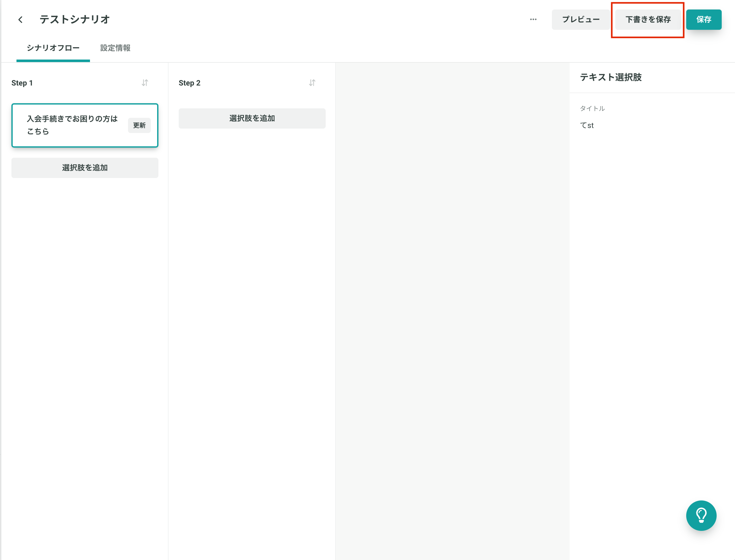Image resolution: width=735 pixels, height=560 pixels.
Task: Click the green 保存 button
Action: click(x=703, y=20)
